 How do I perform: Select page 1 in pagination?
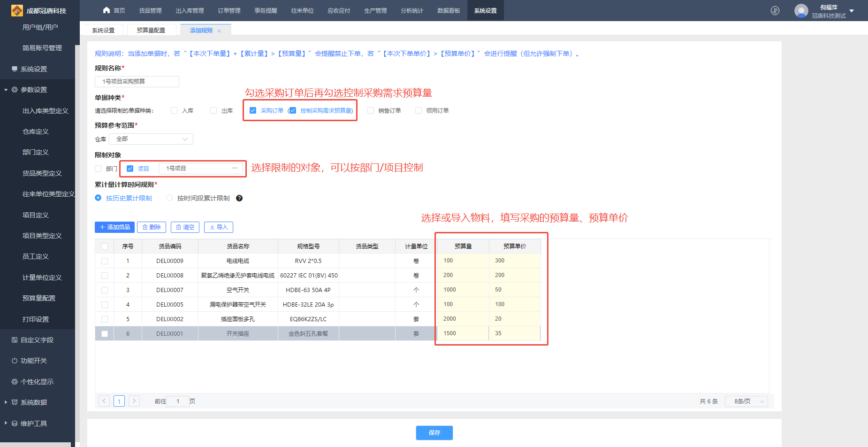click(x=119, y=401)
